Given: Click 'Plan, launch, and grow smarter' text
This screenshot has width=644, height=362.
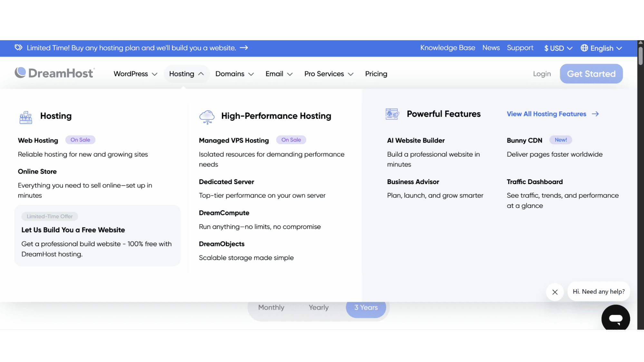Looking at the screenshot, I should point(435,196).
